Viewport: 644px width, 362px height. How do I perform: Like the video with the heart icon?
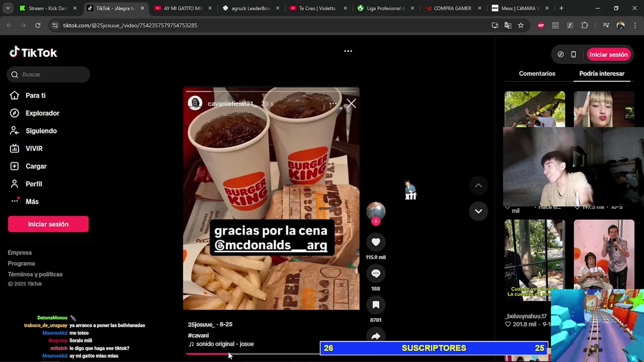tap(376, 242)
